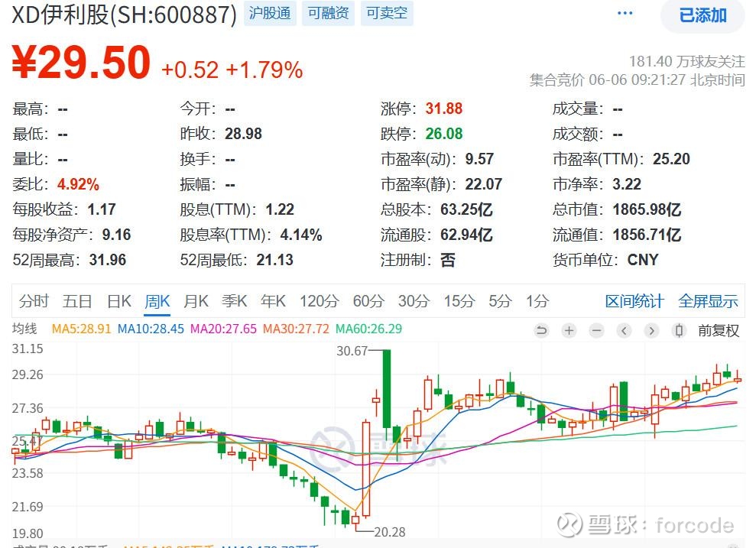Click the 股息(TTM) value 1.22
The height and width of the screenshot is (548, 756).
280,209
